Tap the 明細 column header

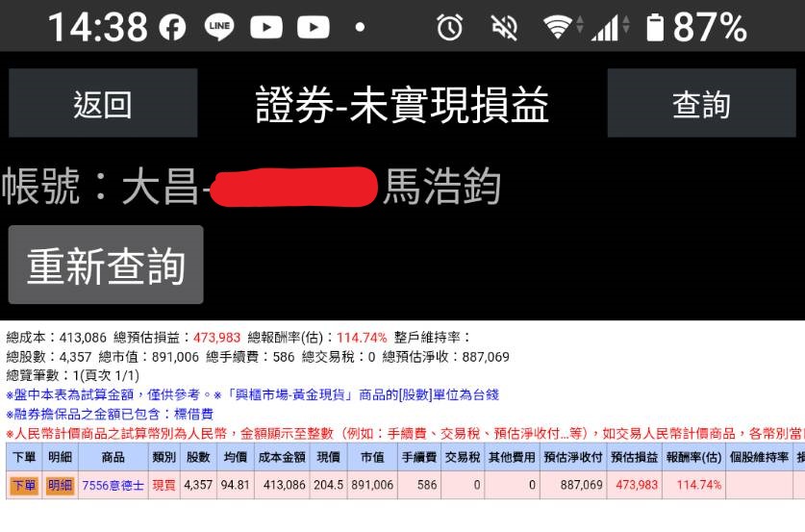60,457
